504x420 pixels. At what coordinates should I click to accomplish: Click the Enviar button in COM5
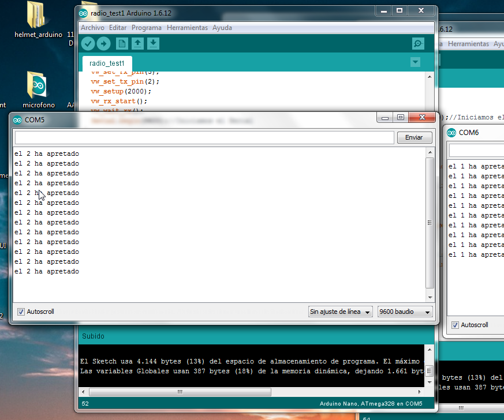click(x=415, y=137)
